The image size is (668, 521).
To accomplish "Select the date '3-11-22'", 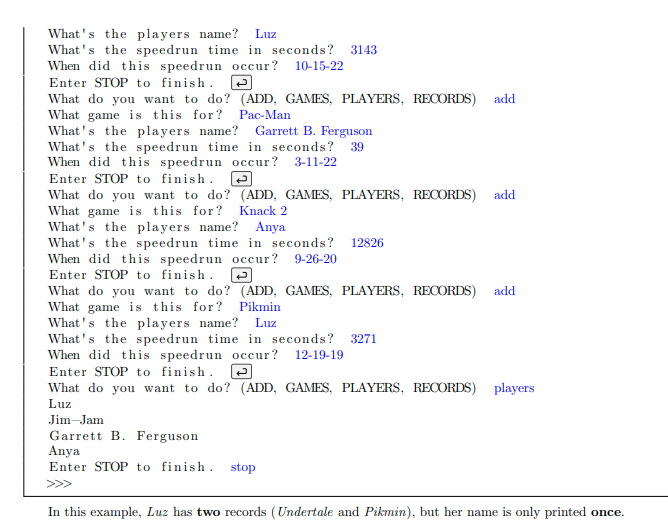I will [315, 162].
